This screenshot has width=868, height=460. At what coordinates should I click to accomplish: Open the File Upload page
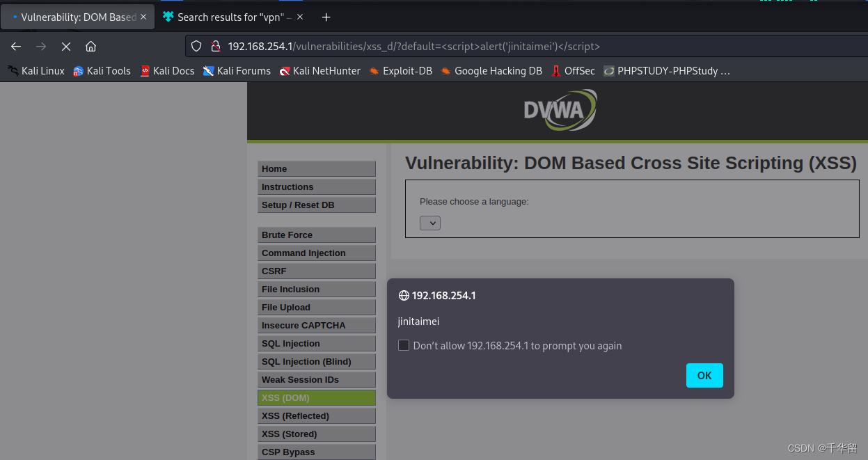(x=317, y=307)
